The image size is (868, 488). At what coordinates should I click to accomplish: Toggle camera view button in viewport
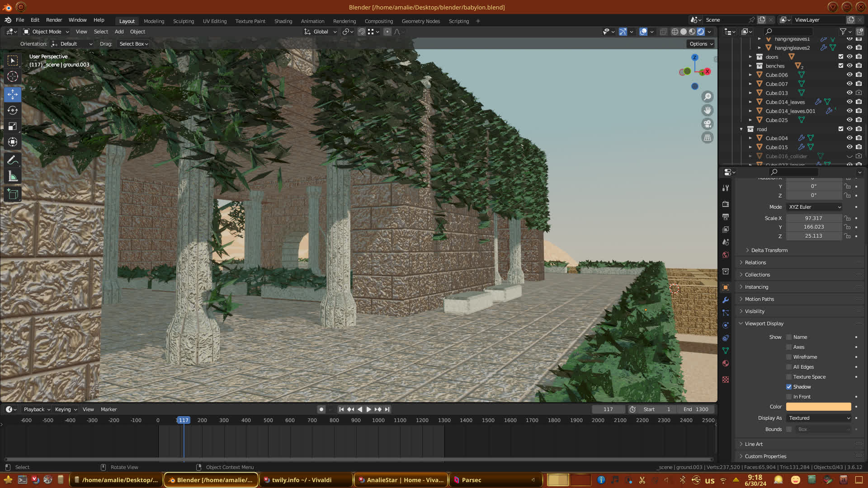[x=708, y=124]
